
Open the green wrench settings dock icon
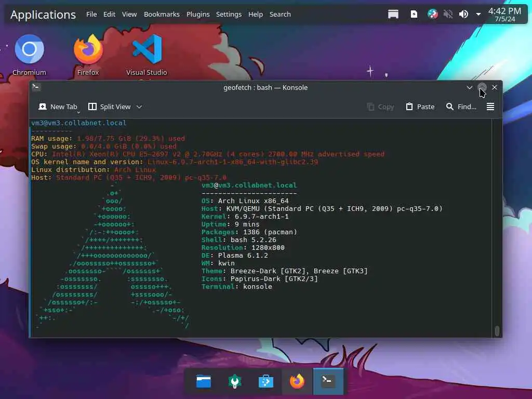click(235, 381)
